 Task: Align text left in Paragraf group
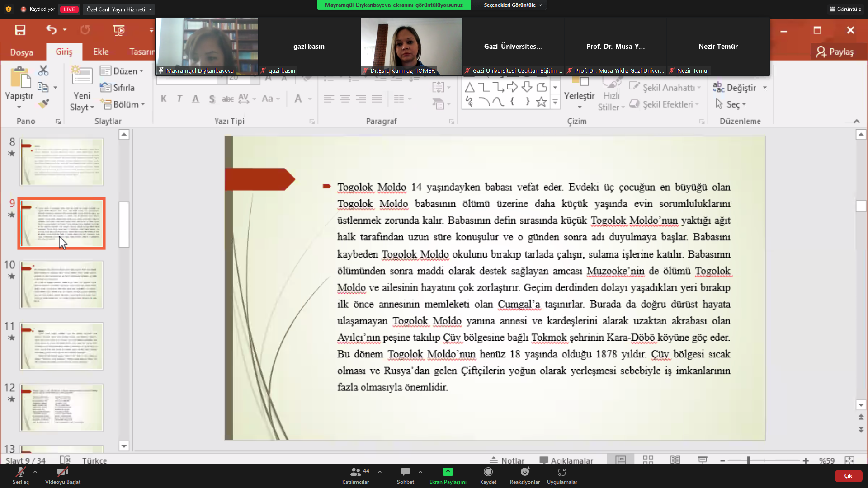coord(329,99)
